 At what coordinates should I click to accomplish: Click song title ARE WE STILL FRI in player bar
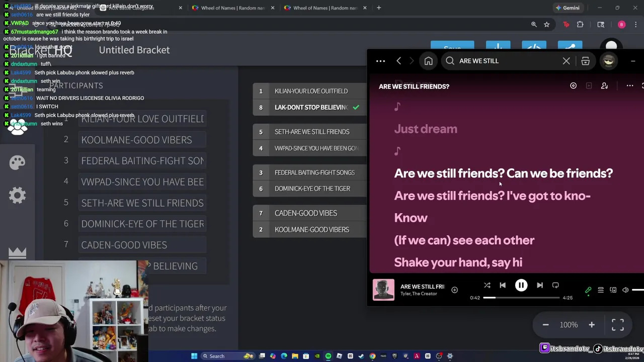(x=423, y=286)
